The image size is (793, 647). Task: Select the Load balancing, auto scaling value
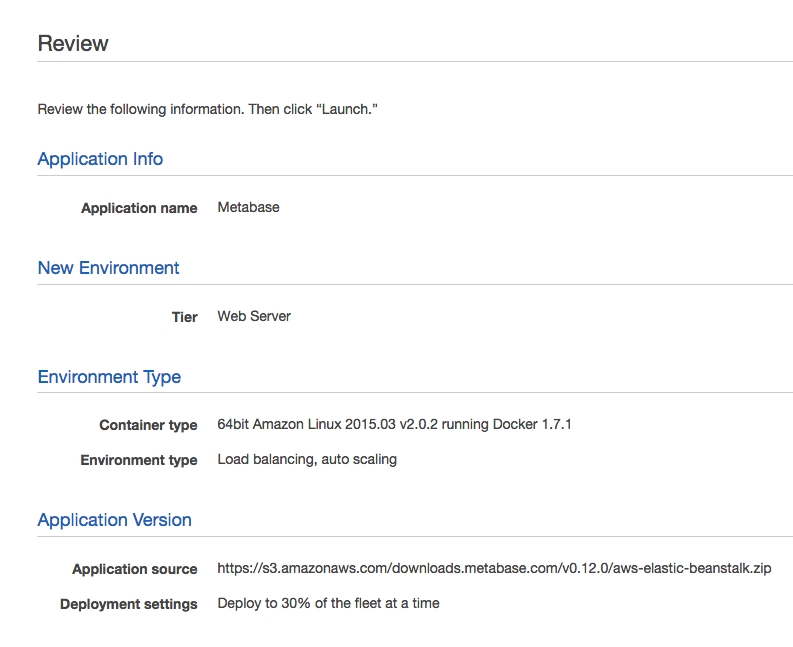pos(307,459)
